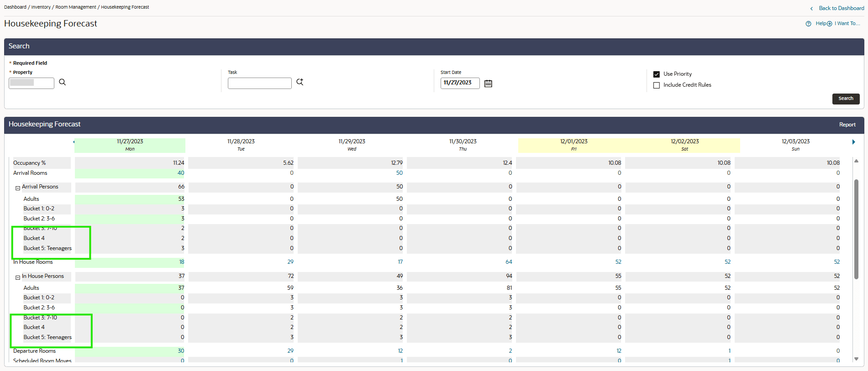Check the Include Credit Rules checkbox
Screen dimensions: 868x371
click(657, 85)
